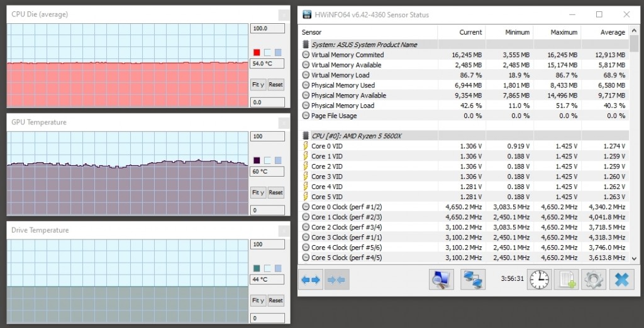The image size is (644, 328).
Task: Click the Core 0 VID lightning icon
Action: pos(305,146)
